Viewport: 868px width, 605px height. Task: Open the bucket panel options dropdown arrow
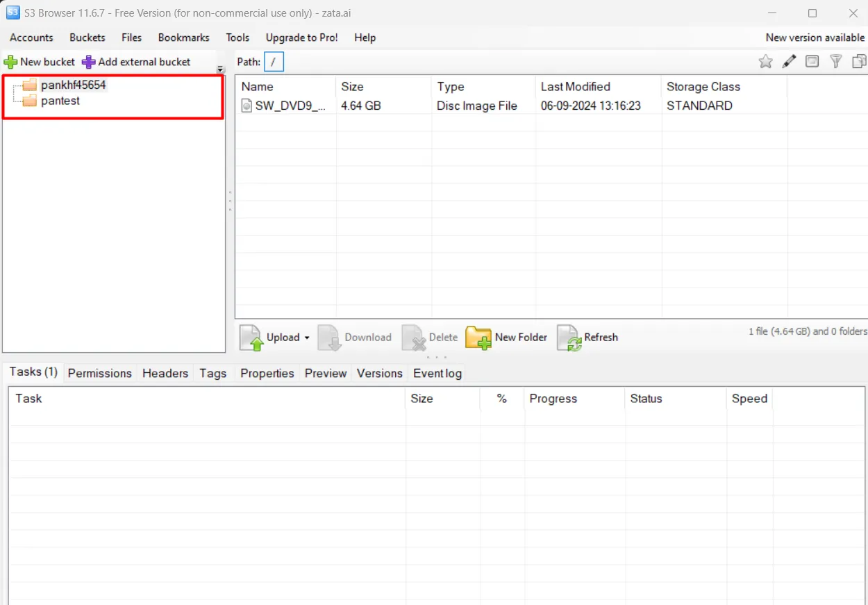pos(221,69)
